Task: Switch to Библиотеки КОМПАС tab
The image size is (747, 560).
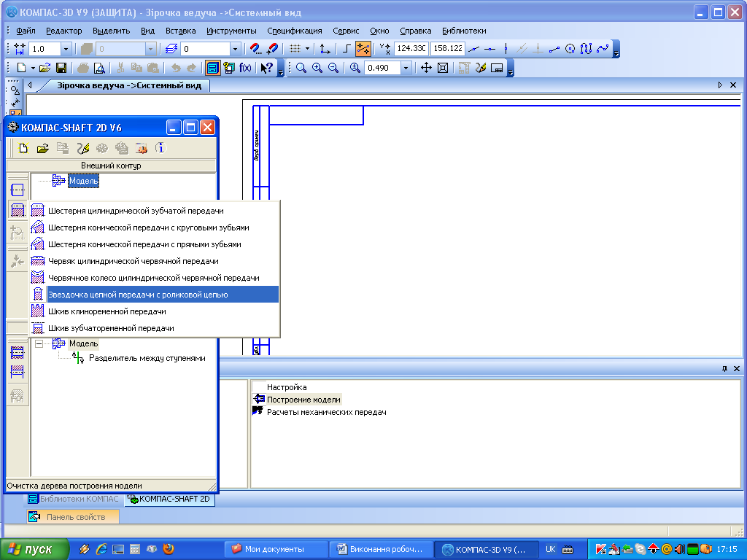Action: click(x=74, y=499)
